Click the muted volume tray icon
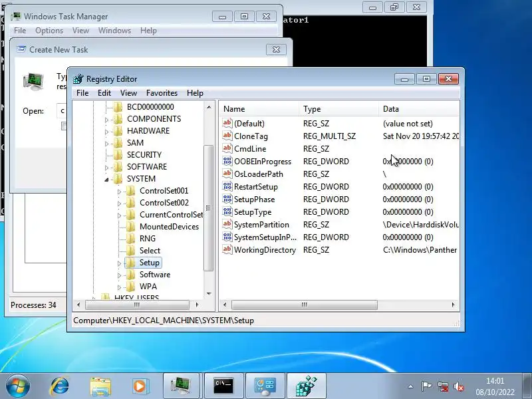This screenshot has width=532, height=399. [459, 386]
